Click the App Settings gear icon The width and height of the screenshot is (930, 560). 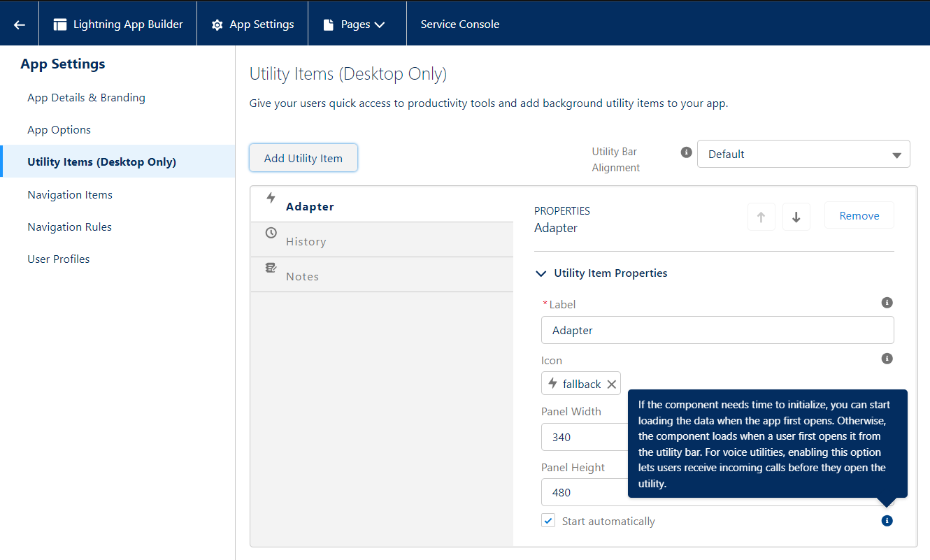(x=217, y=24)
